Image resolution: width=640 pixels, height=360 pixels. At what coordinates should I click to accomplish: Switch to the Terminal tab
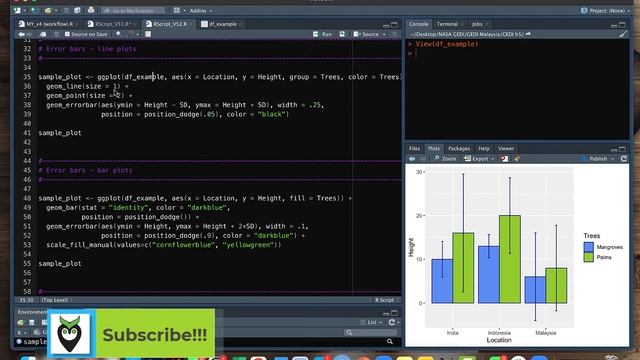(x=447, y=24)
